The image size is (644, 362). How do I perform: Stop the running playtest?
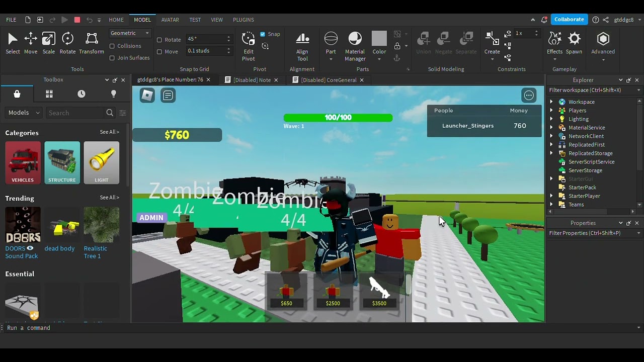click(x=77, y=20)
